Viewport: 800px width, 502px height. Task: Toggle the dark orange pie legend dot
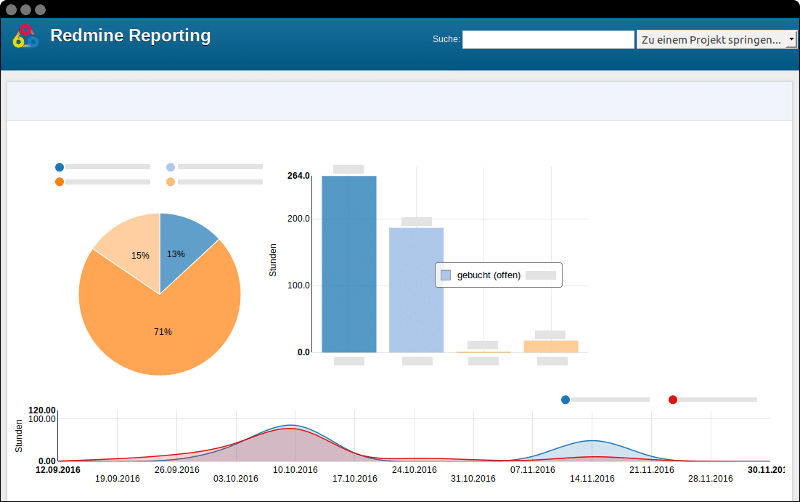coord(59,182)
